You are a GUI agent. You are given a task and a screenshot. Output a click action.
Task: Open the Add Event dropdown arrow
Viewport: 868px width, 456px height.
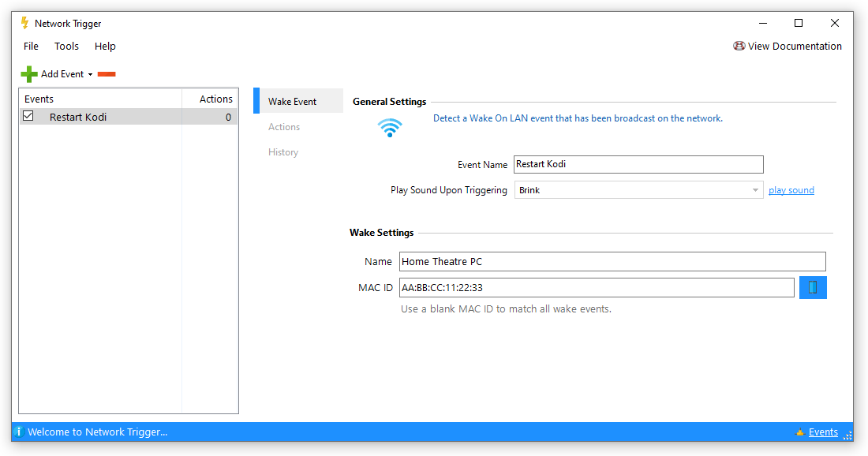point(90,75)
